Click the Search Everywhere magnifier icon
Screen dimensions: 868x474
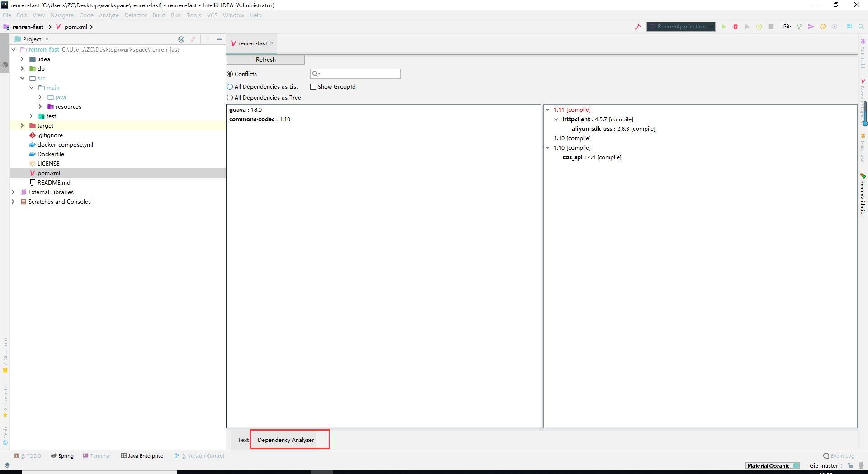click(x=861, y=27)
